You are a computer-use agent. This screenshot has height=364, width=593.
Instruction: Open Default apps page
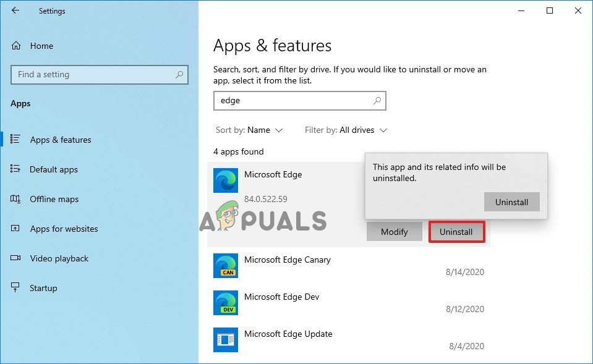click(54, 169)
